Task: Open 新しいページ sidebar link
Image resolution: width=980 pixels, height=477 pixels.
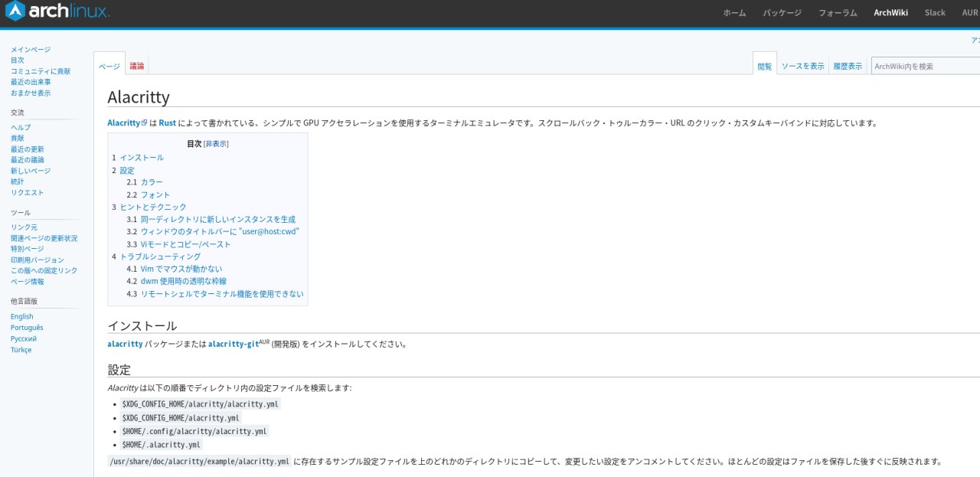Action: pos(31,171)
